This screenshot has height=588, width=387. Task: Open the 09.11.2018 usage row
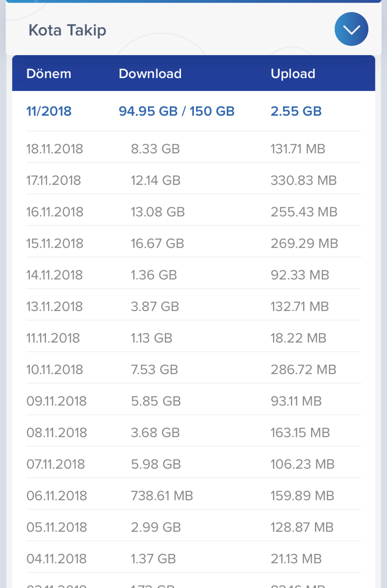(x=193, y=401)
